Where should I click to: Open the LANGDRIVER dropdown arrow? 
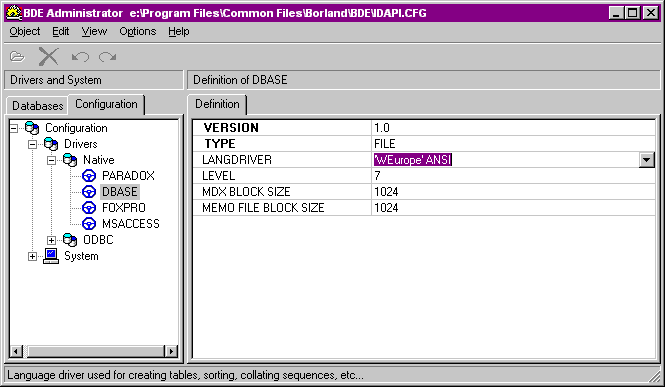pyautogui.click(x=647, y=160)
